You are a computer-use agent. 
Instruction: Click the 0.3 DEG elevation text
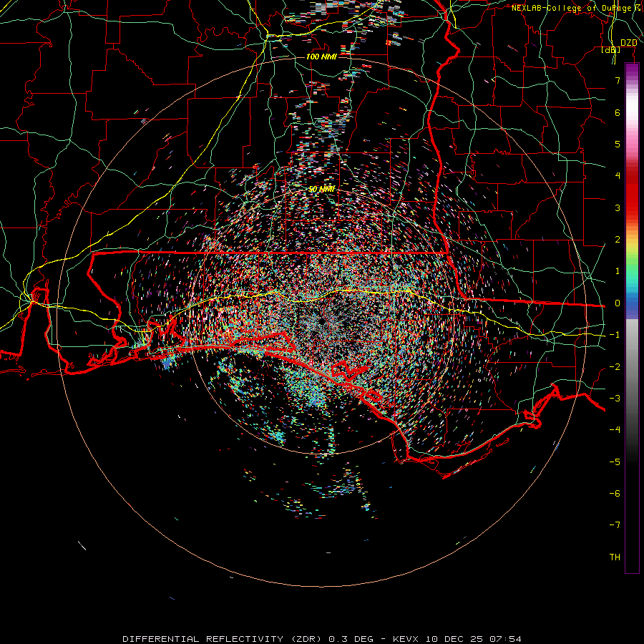point(351,639)
